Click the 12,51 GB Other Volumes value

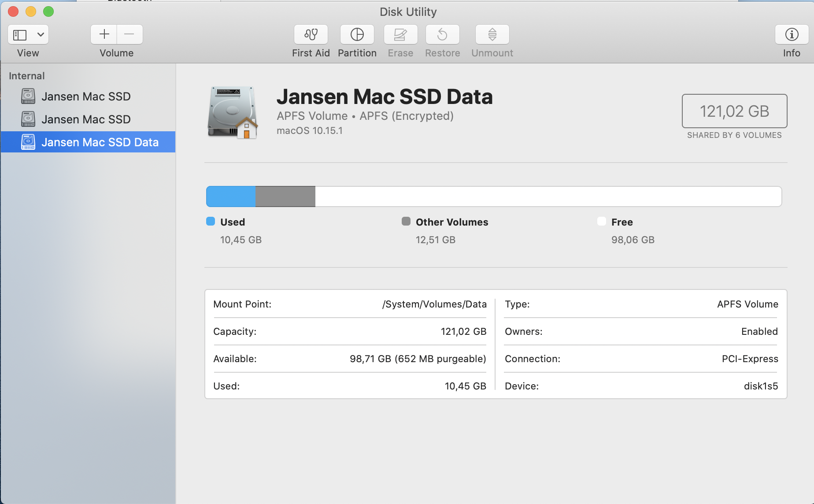click(x=436, y=240)
